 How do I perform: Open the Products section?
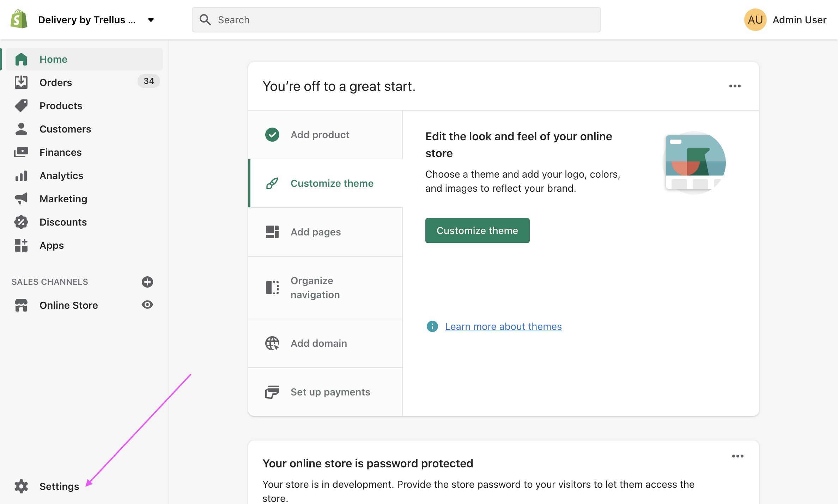point(61,106)
